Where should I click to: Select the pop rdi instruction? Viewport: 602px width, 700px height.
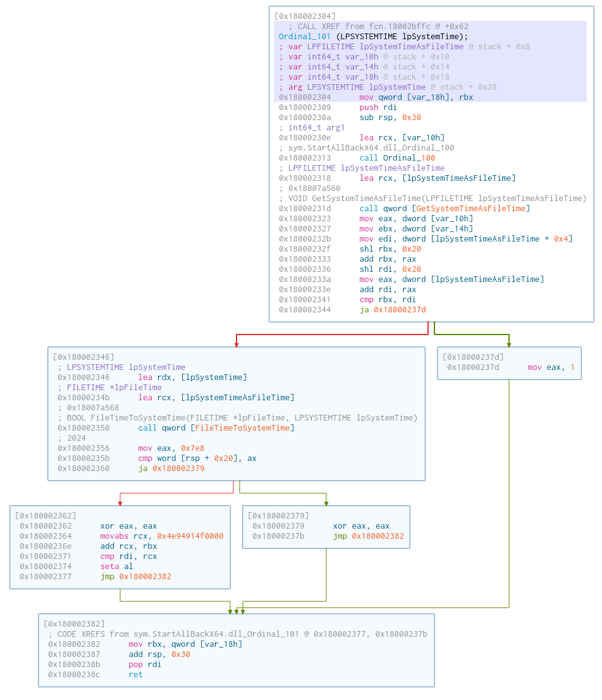145,665
